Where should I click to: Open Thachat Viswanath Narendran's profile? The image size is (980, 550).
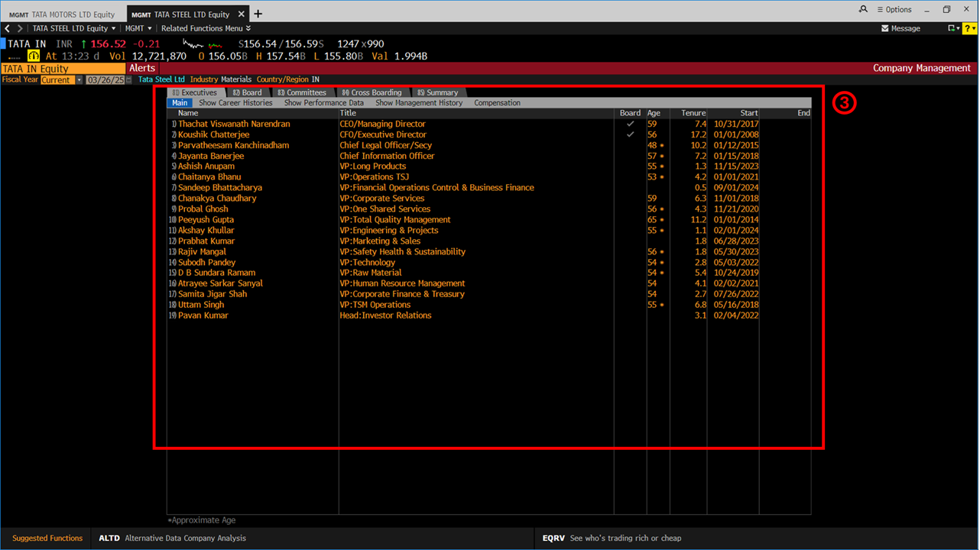[234, 124]
